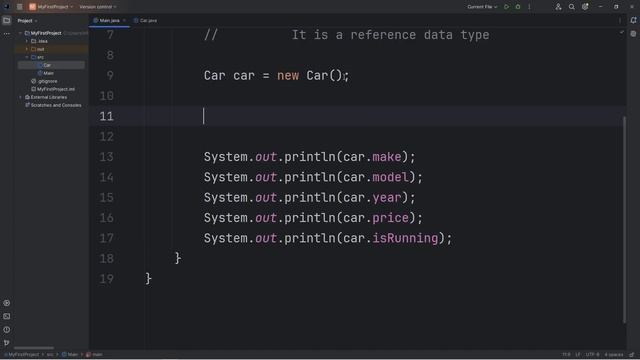Toggle read-only lock in status bar
Image resolution: width=640 pixels, height=360 pixels.
click(631, 355)
